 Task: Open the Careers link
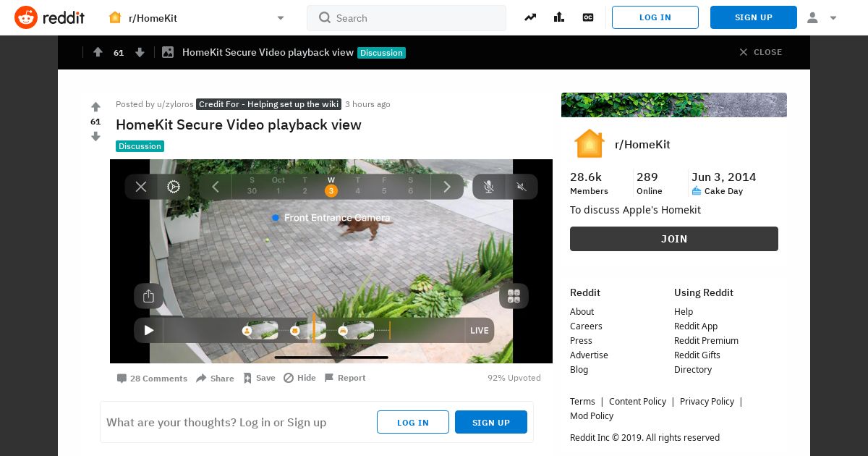[586, 326]
